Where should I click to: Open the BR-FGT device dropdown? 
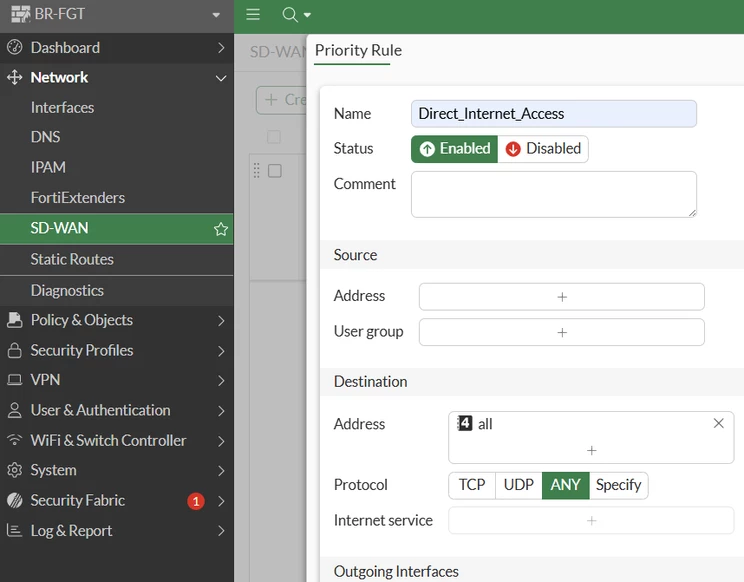pyautogui.click(x=216, y=15)
